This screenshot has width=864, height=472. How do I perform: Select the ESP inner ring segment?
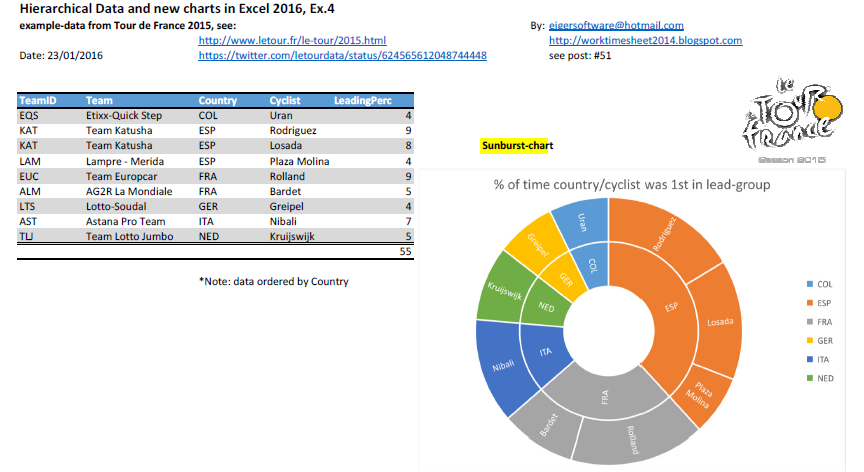(x=671, y=307)
